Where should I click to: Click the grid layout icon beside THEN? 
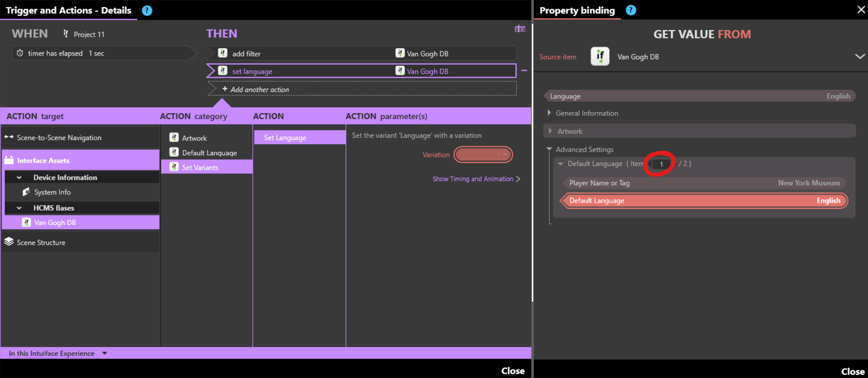(520, 29)
